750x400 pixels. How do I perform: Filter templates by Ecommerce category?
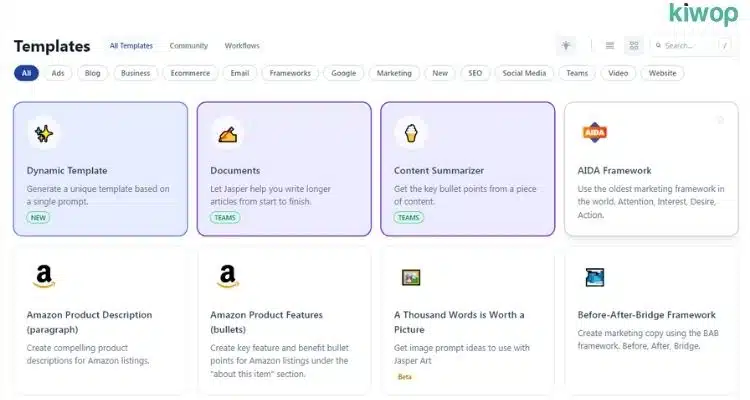click(188, 73)
